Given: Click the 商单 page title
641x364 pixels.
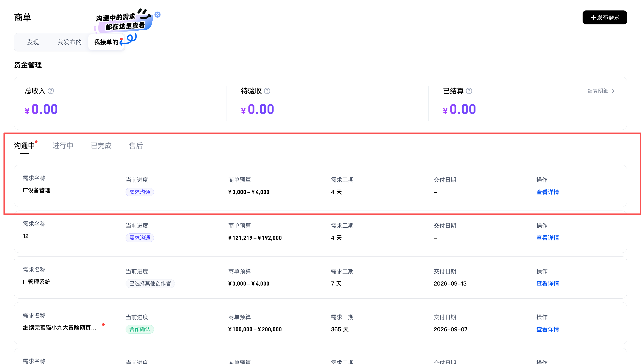Looking at the screenshot, I should (x=22, y=17).
